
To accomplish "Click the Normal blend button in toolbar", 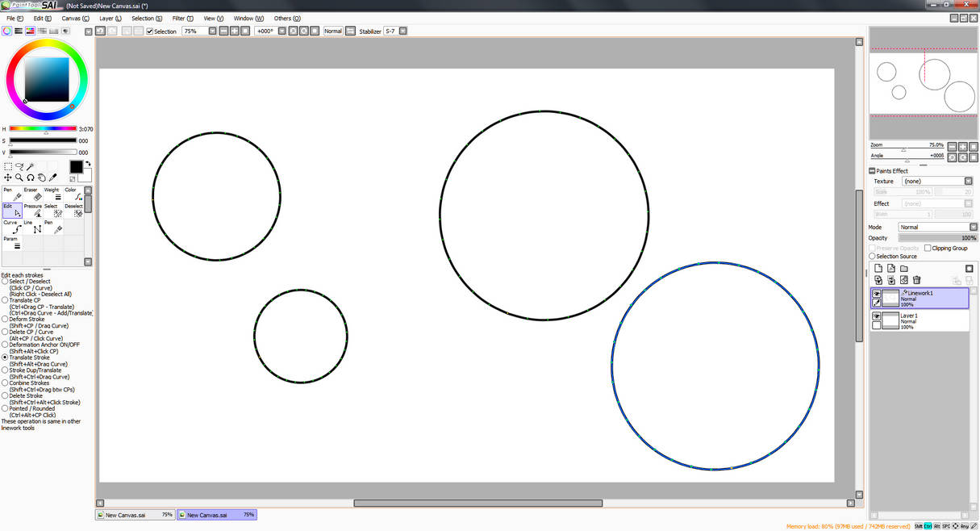I will coord(333,31).
